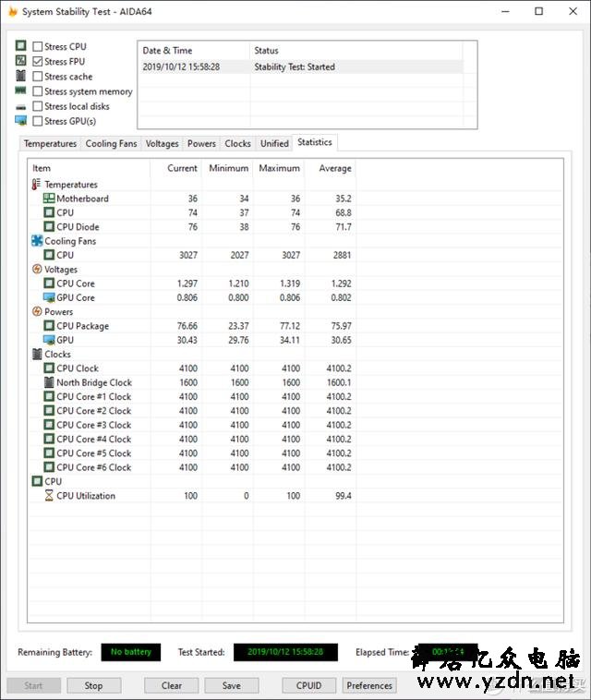Viewport: 591px width, 700px height.
Task: Uncheck the Stress FPU checkbox
Action: click(38, 61)
